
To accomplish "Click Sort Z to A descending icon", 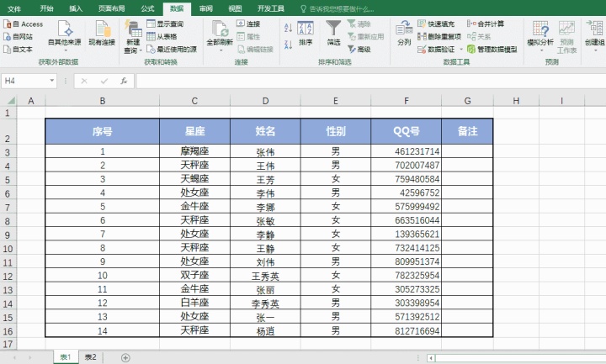I will pos(288,45).
